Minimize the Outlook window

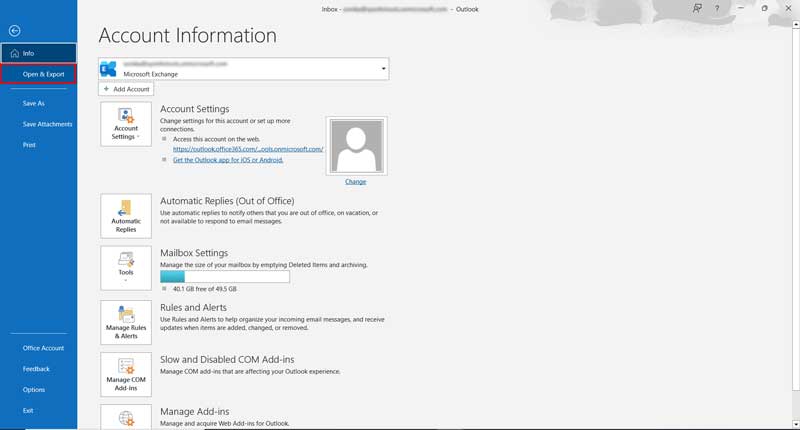(741, 9)
